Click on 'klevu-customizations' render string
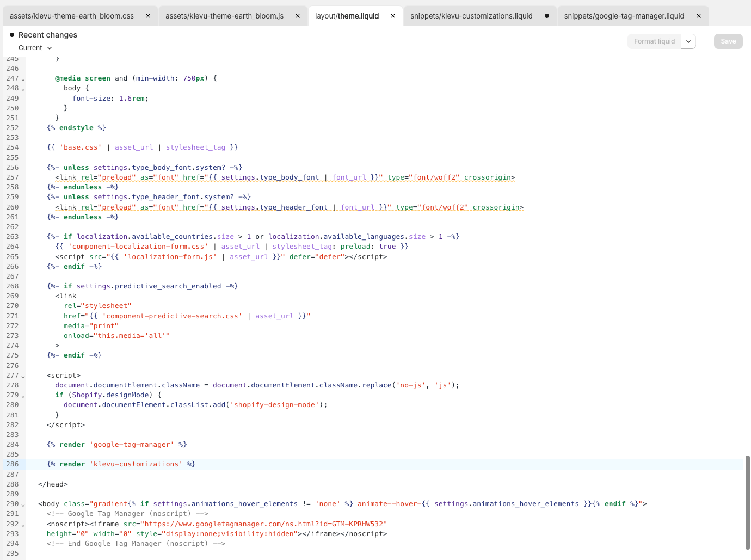Viewport: 751px width, 560px height. pos(136,464)
